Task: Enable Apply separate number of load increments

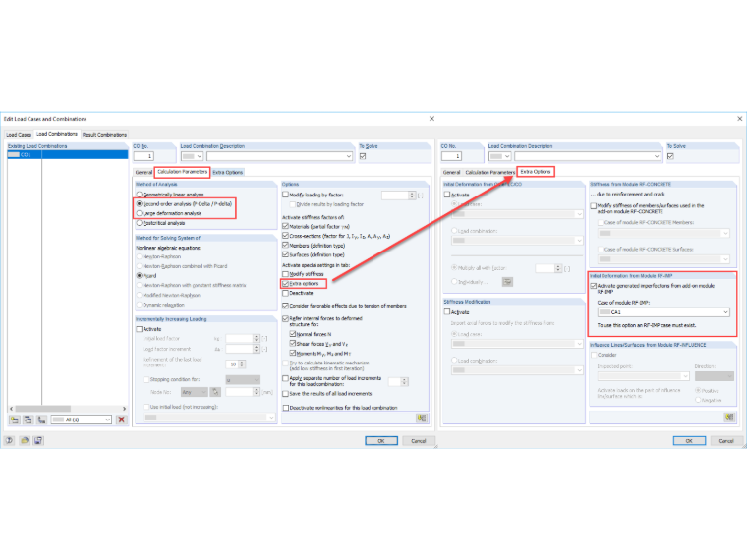Action: tap(285, 378)
